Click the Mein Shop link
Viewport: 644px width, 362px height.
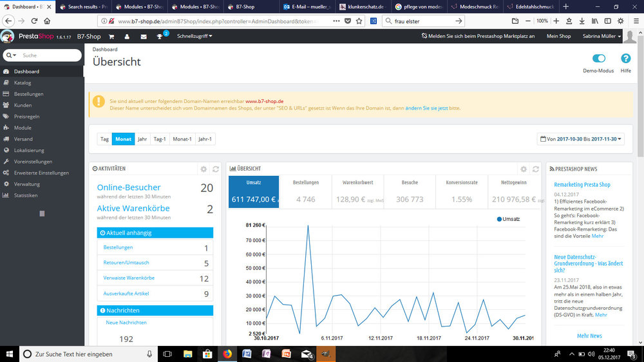pyautogui.click(x=558, y=36)
